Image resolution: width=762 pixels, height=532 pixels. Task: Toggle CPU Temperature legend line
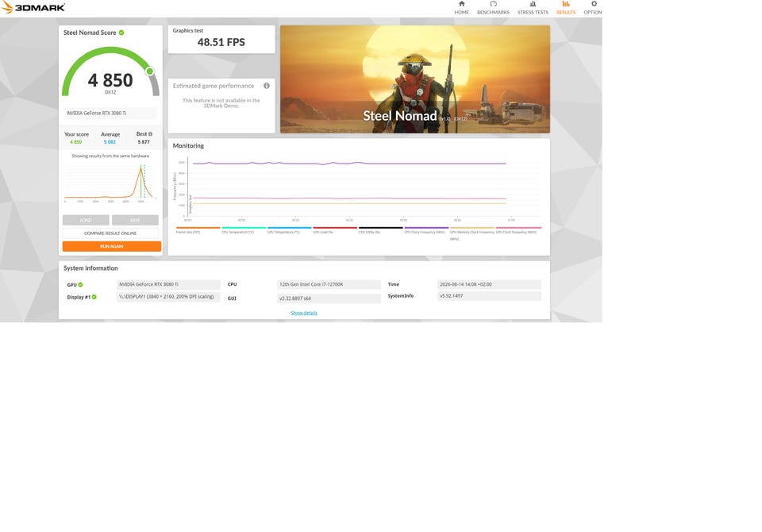pos(244,230)
